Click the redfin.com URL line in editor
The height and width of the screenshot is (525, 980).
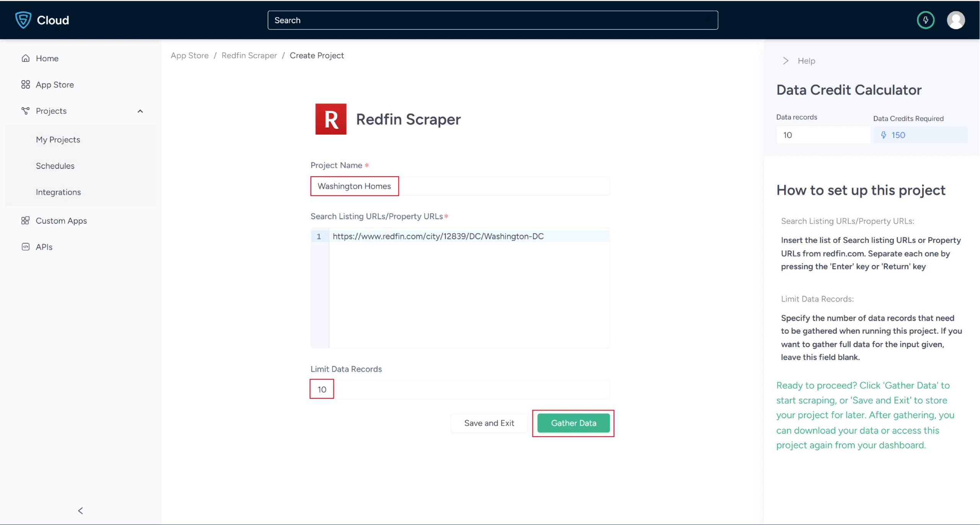(438, 236)
